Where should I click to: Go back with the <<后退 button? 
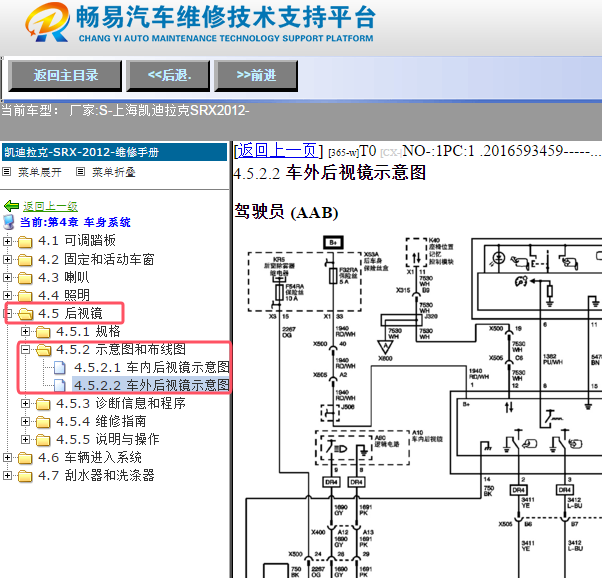[x=168, y=76]
